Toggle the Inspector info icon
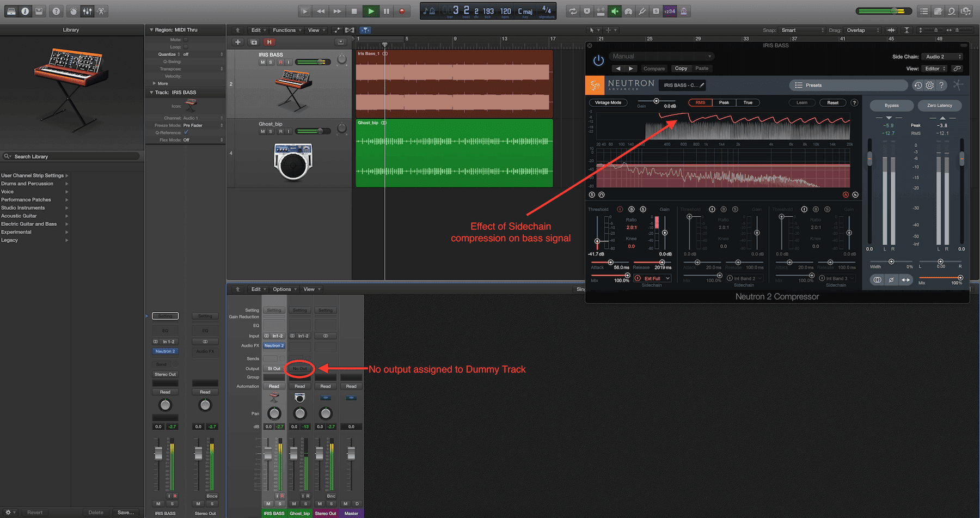This screenshot has height=518, width=980. (25, 11)
